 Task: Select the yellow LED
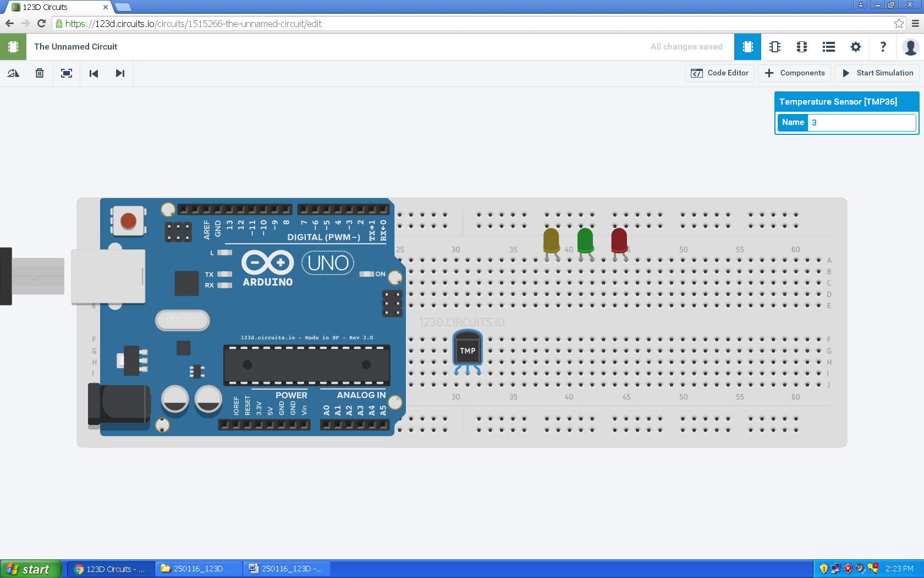[x=551, y=244]
